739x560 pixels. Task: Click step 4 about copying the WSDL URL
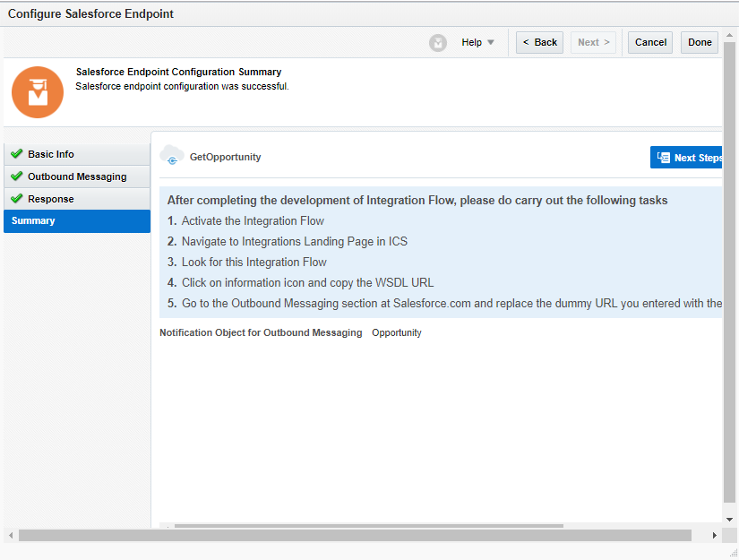click(301, 283)
